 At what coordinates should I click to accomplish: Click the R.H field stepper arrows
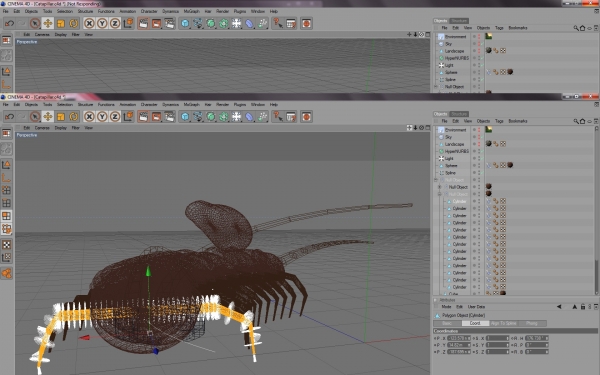[x=547, y=338]
